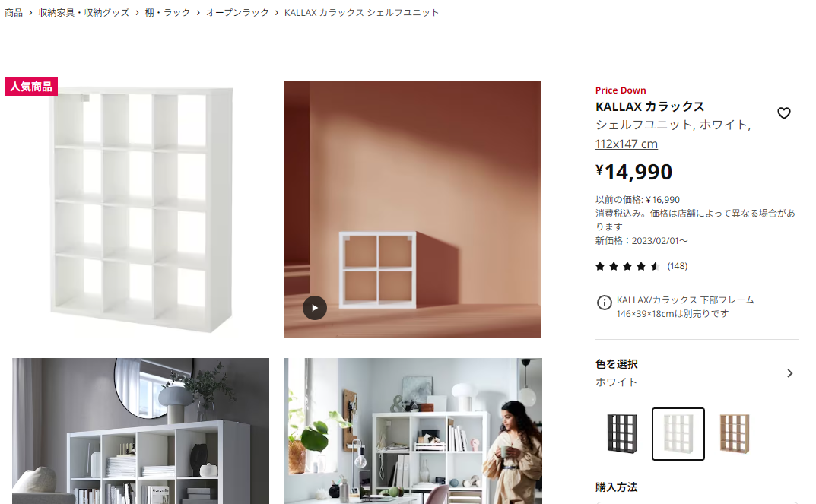The image size is (816, 504).
Task: Open the star rating reviews
Action: pyautogui.click(x=627, y=266)
